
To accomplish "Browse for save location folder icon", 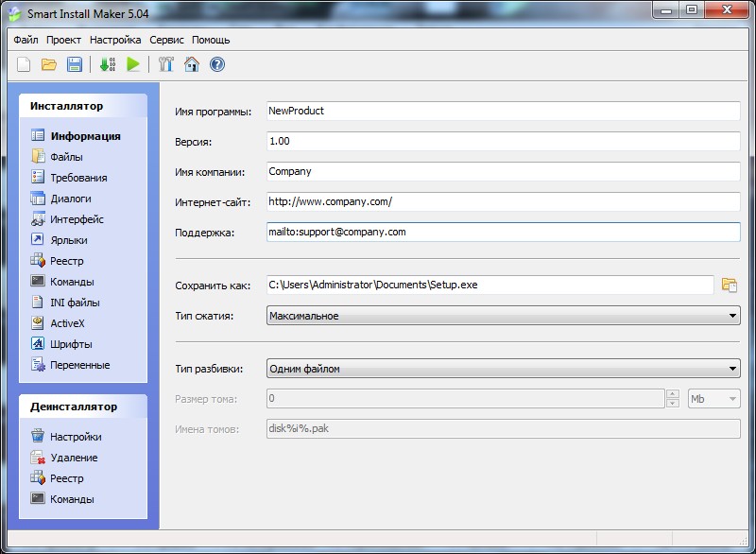I will click(x=729, y=285).
